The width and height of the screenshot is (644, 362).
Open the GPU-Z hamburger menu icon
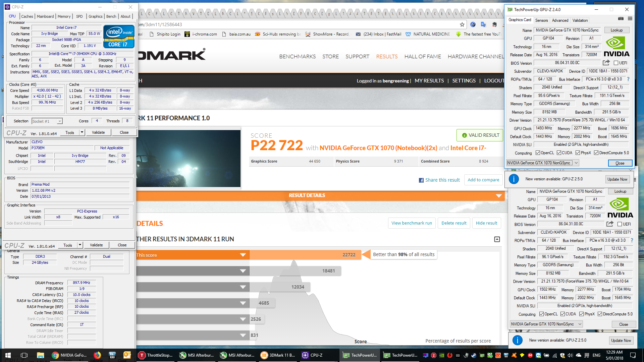point(630,19)
